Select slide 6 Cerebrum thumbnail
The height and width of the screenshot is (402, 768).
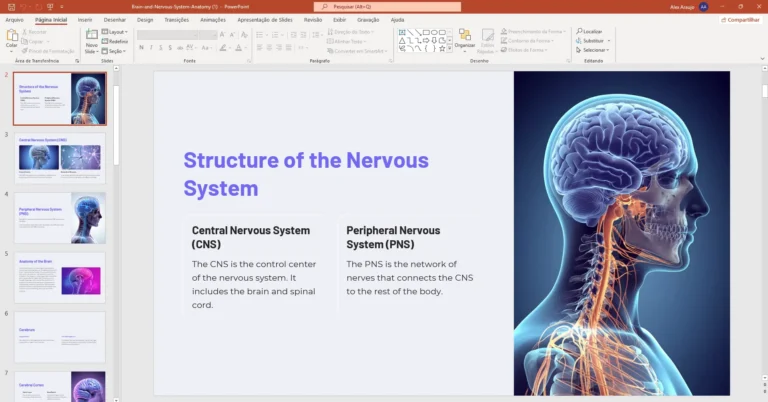coord(60,337)
